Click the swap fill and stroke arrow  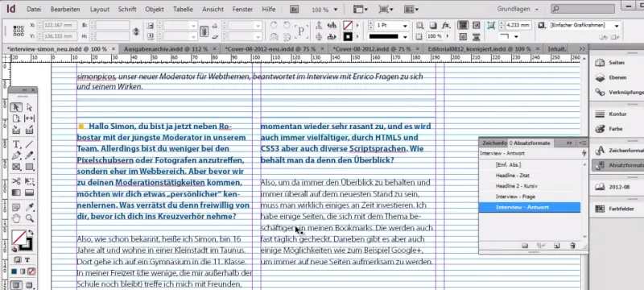tap(31, 233)
